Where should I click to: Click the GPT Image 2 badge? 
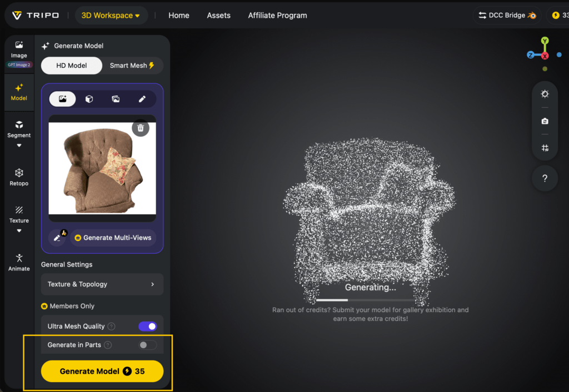[x=19, y=65]
